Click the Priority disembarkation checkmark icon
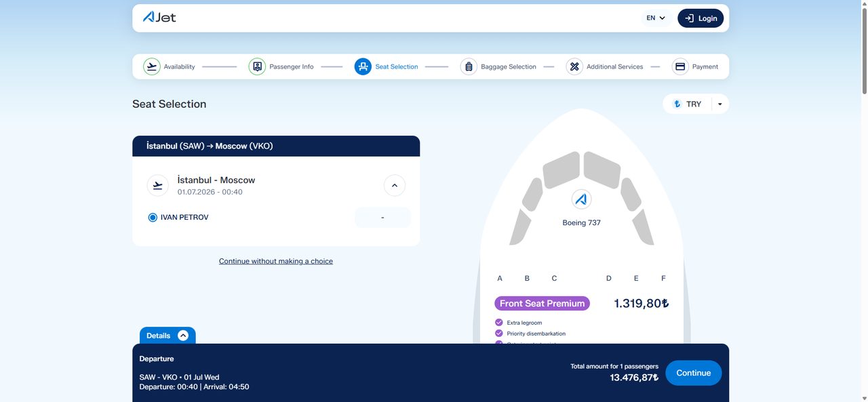 (x=499, y=334)
